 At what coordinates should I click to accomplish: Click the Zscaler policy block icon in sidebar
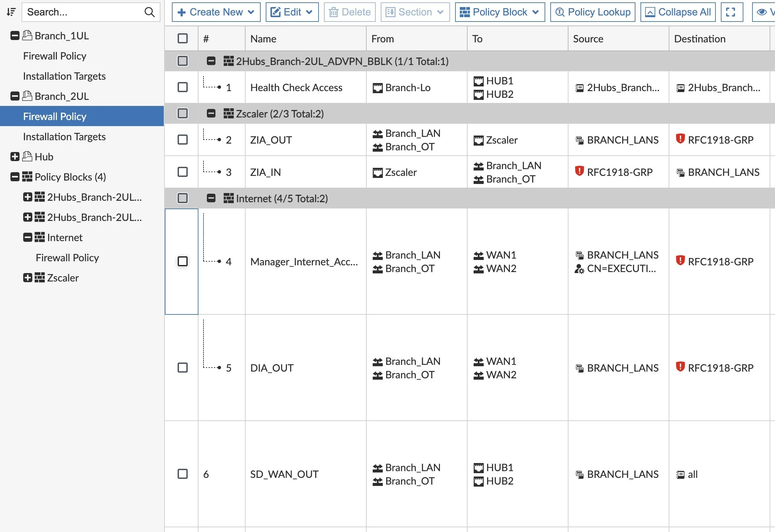pyautogui.click(x=40, y=278)
